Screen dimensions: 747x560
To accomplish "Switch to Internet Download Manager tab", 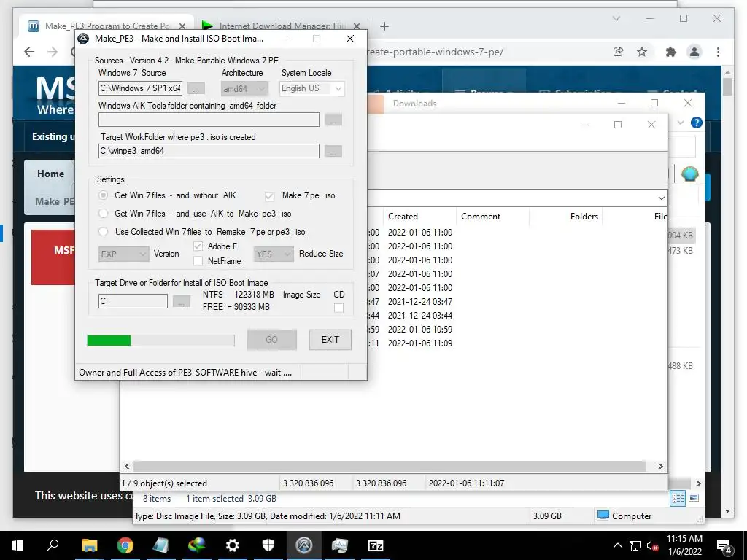I will (x=281, y=26).
